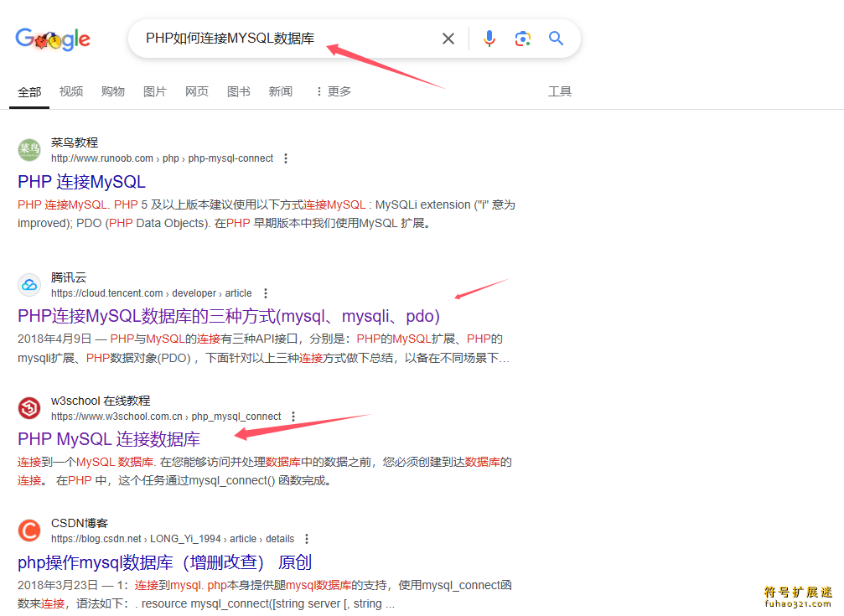Viewport: 844px width, 616px height.
Task: Select the 全部 tab
Action: tap(29, 92)
